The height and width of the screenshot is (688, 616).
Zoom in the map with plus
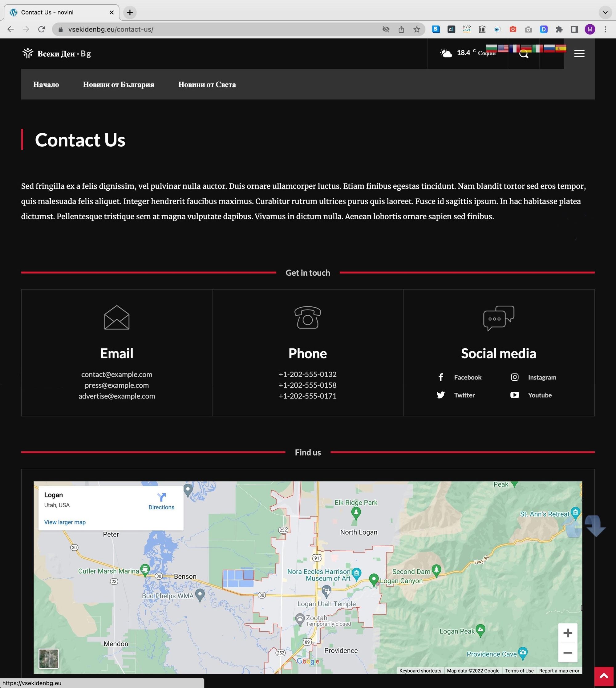568,633
